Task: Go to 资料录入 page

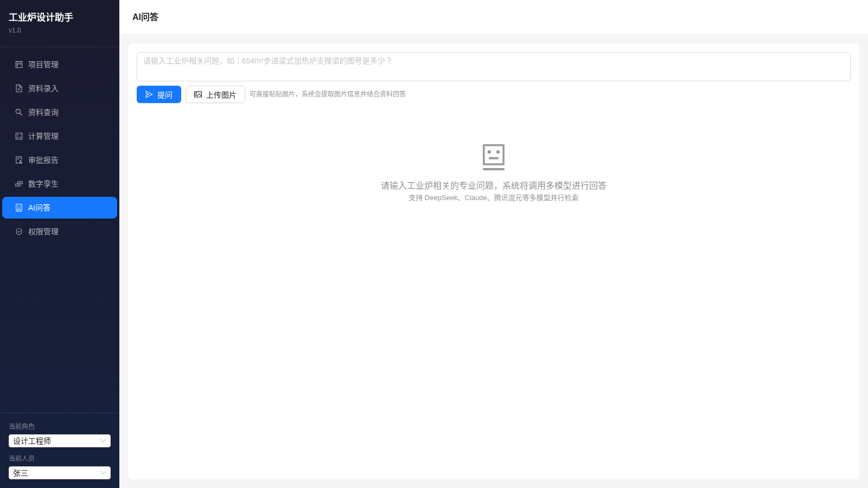Action: tap(60, 88)
